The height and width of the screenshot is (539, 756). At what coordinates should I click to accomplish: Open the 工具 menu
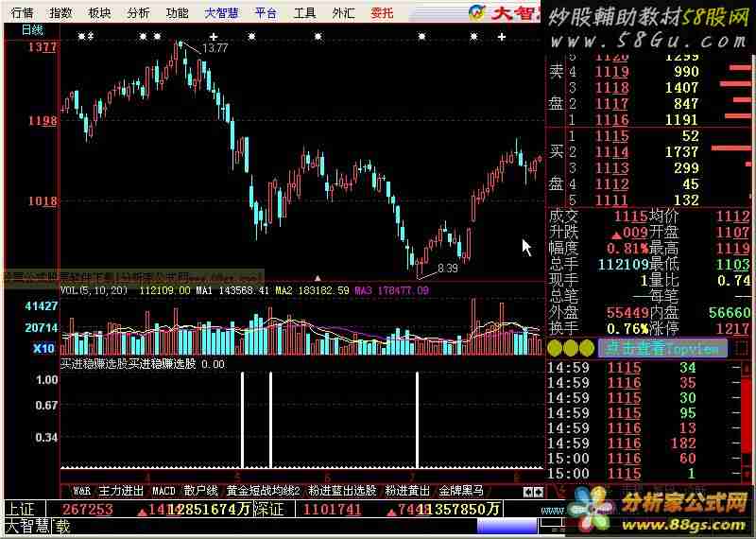pos(304,12)
